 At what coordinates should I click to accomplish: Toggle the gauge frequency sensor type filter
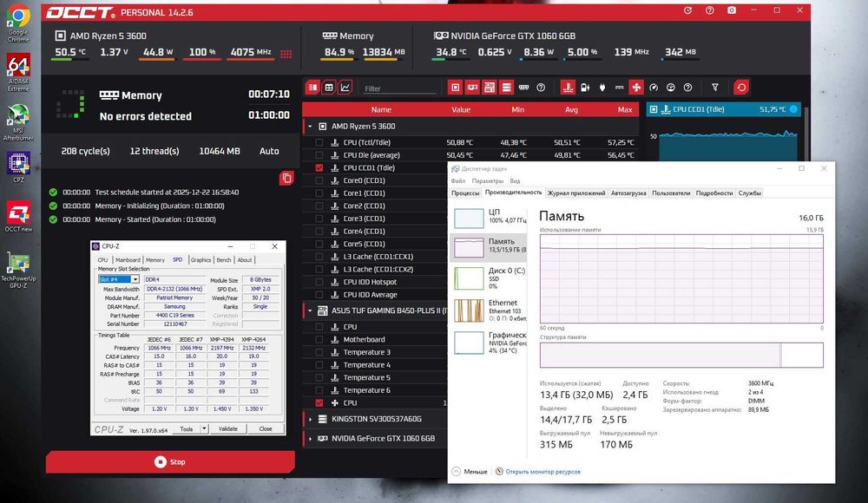point(654,88)
